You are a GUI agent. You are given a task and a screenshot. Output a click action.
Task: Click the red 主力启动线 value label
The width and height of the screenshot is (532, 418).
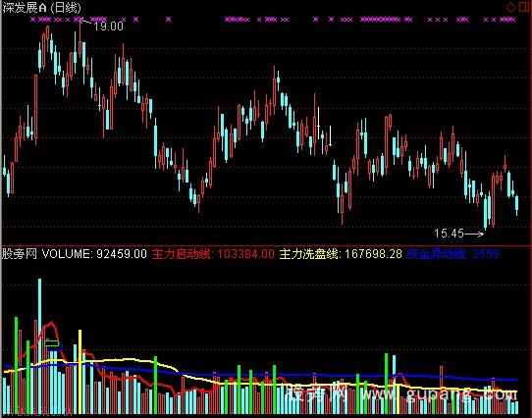click(213, 253)
